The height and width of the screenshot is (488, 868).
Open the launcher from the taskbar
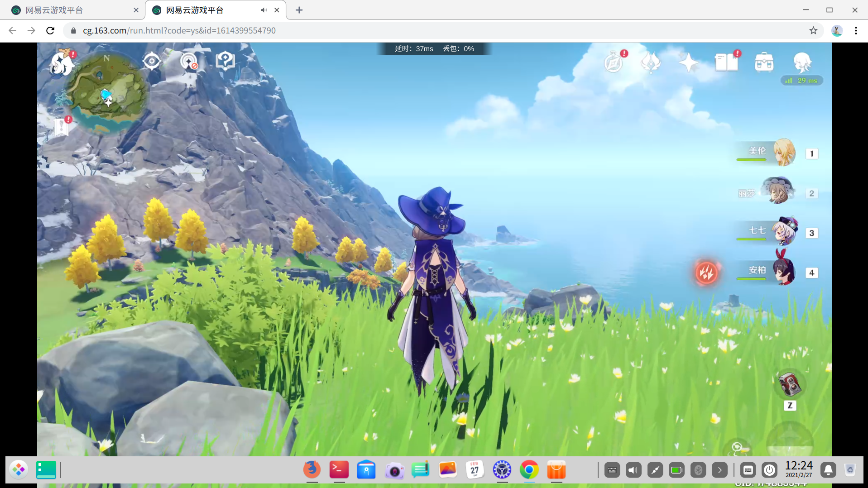pyautogui.click(x=19, y=470)
